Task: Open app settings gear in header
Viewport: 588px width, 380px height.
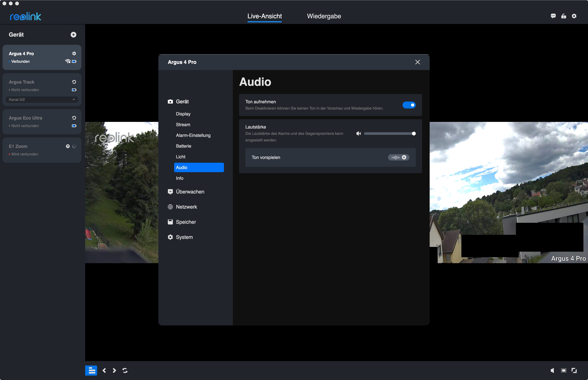Action: 574,16
